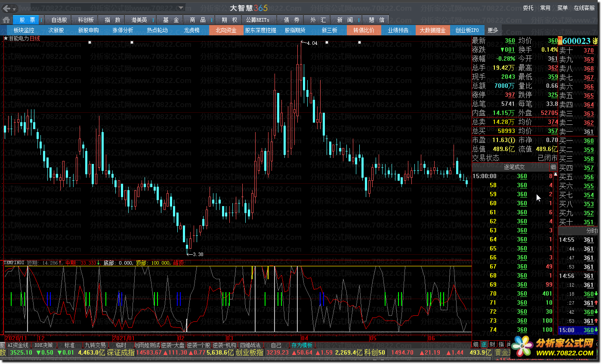This screenshot has height=364, width=602.
Task: Open the 常用 menu
Action: pyautogui.click(x=545, y=8)
